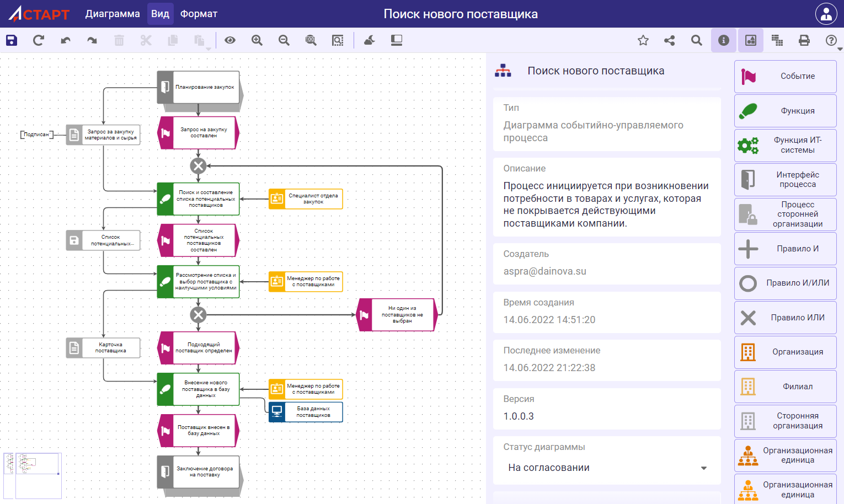Click the refresh icon in toolbar
Screen dimensions: 844x504
[38, 40]
